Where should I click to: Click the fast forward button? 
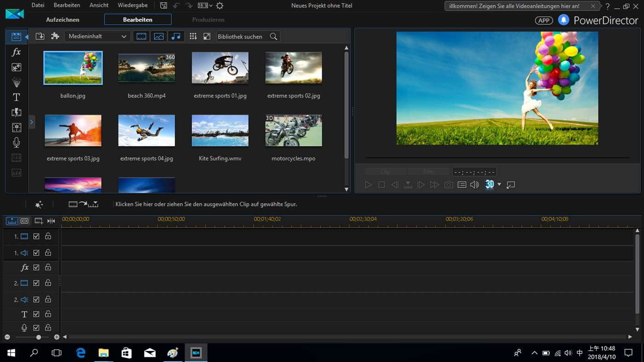pyautogui.click(x=435, y=185)
